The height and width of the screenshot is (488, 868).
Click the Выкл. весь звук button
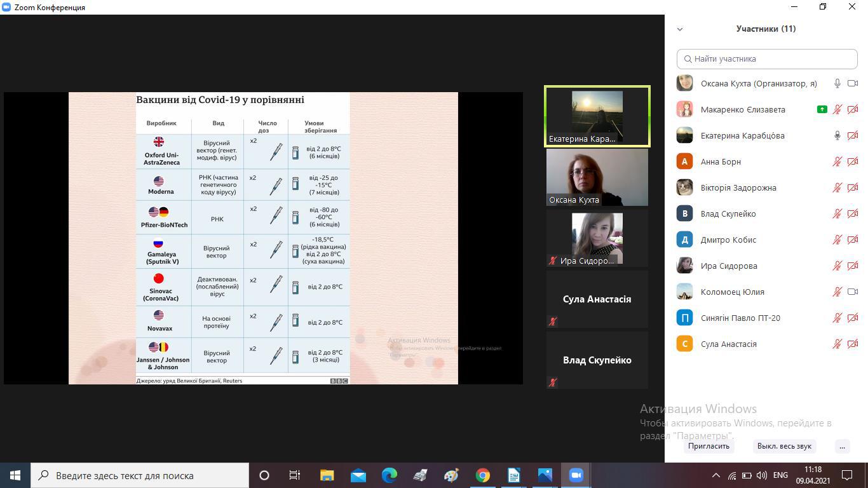point(784,446)
